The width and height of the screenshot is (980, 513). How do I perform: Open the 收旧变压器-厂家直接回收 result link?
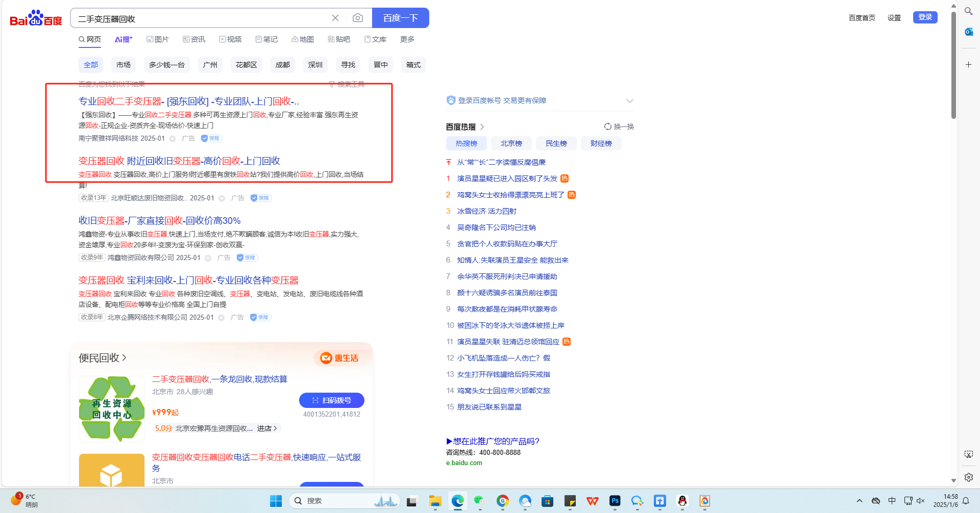coord(159,221)
